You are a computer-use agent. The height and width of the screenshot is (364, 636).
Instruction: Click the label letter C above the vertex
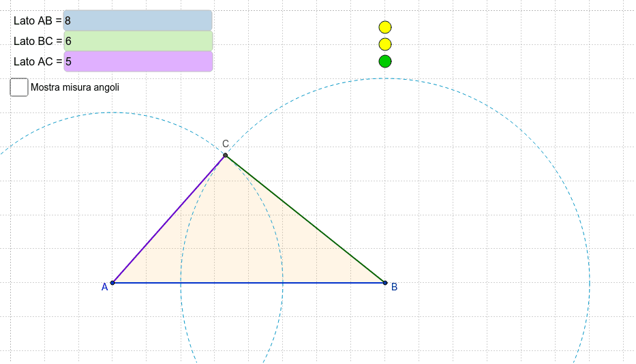tap(226, 144)
